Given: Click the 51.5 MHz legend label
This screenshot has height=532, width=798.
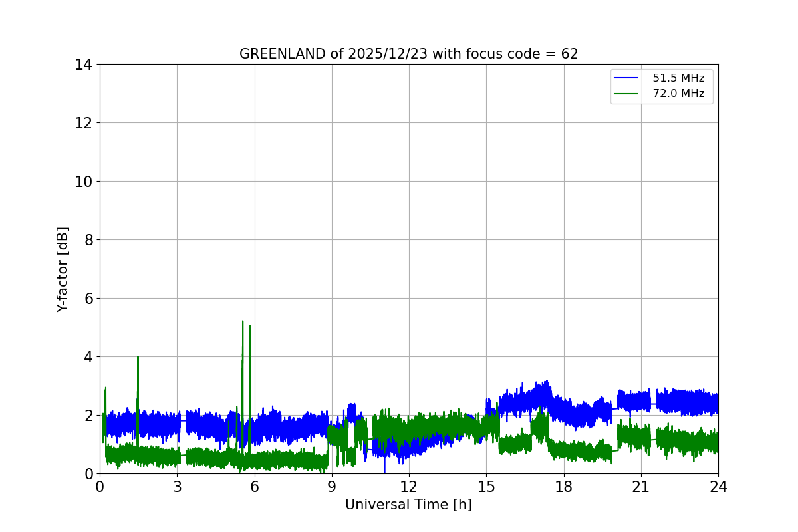Looking at the screenshot, I should 678,78.
